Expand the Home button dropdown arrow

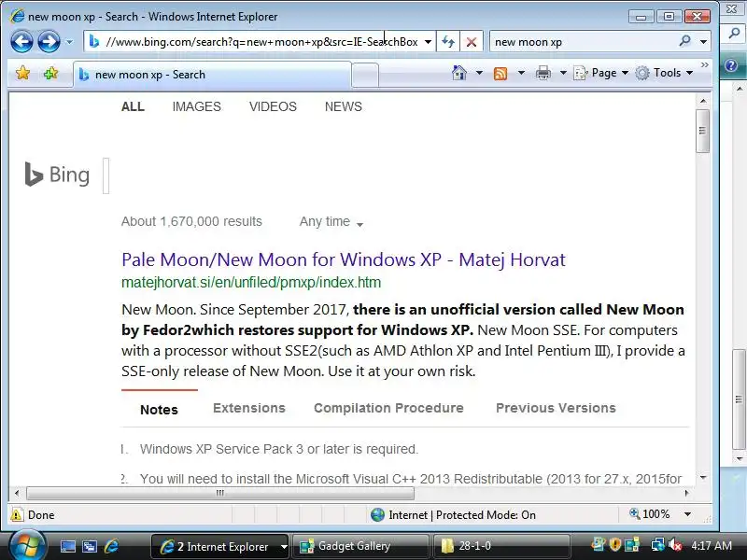479,73
